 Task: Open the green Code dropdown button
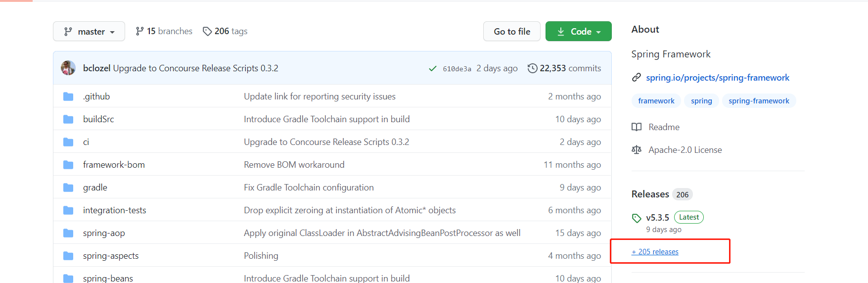click(x=578, y=31)
